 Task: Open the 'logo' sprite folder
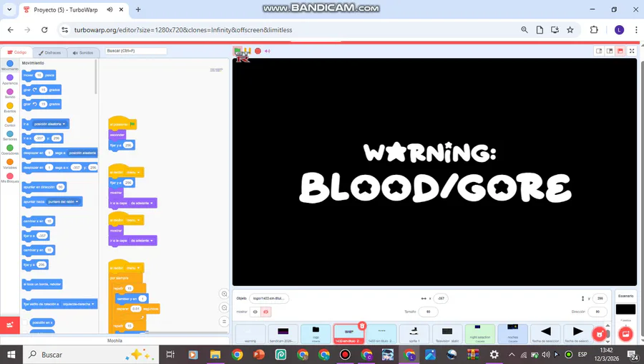coord(316,334)
